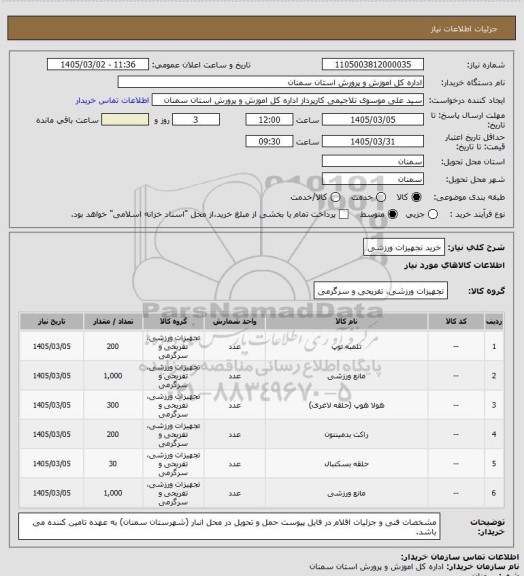Click the empty remaining hours field
Image resolution: width=524 pixels, height=576 pixels.
pyautogui.click(x=125, y=120)
